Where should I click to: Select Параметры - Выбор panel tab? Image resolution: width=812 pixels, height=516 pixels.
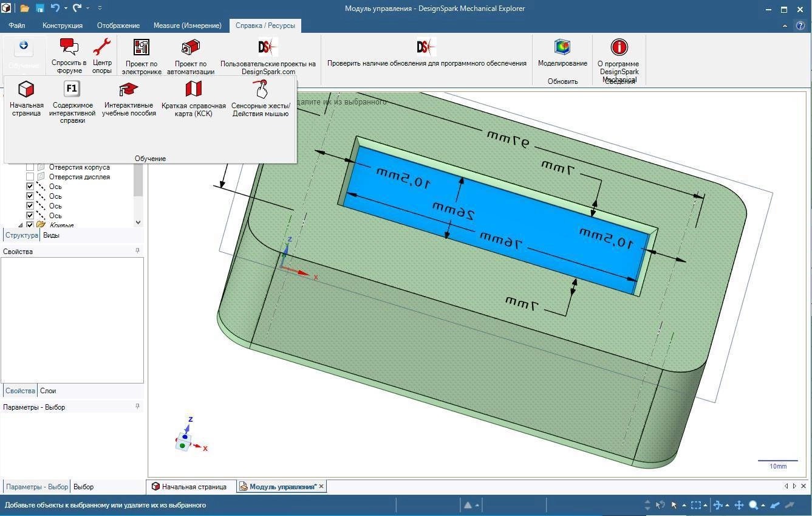coord(37,487)
